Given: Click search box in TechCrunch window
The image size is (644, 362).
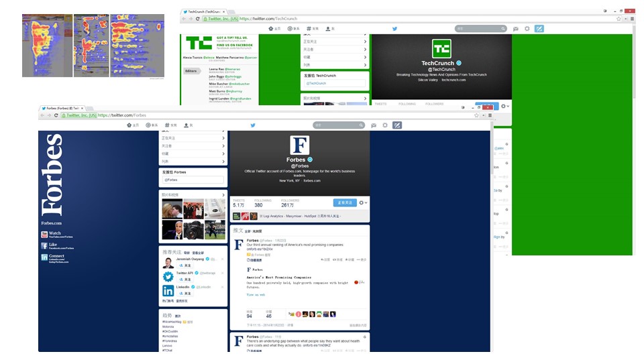Looking at the screenshot, I should pyautogui.click(x=480, y=29).
